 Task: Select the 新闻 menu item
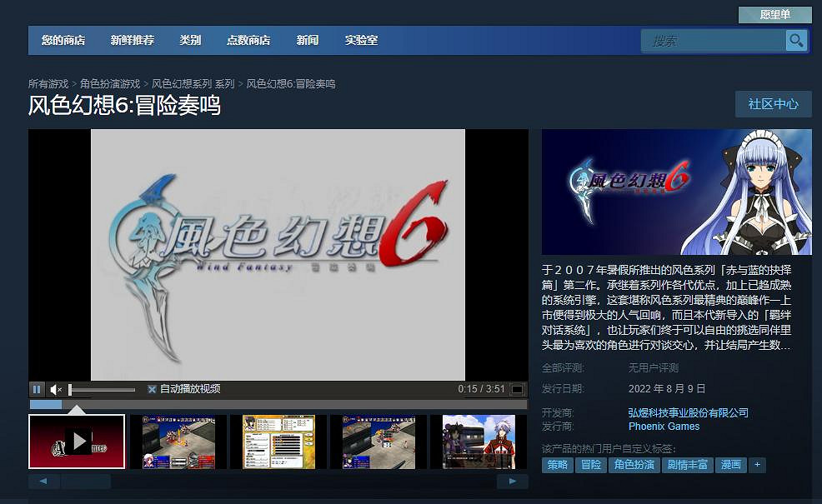(x=308, y=40)
